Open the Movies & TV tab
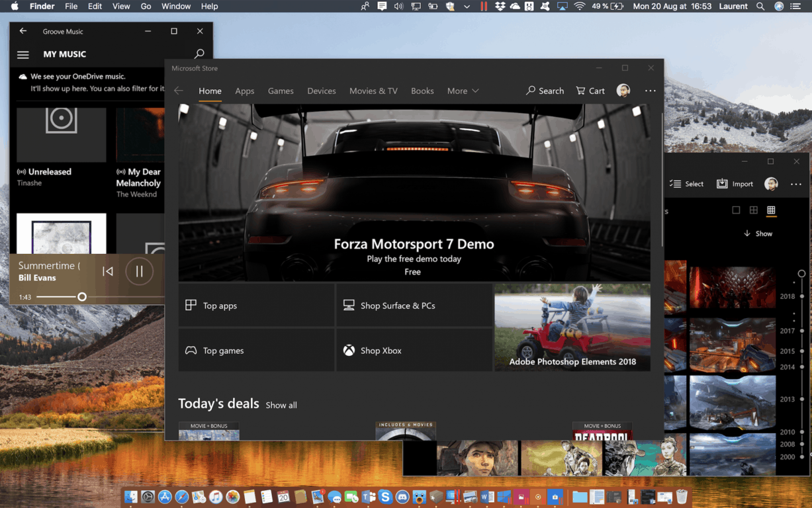This screenshot has height=508, width=812. (x=373, y=91)
